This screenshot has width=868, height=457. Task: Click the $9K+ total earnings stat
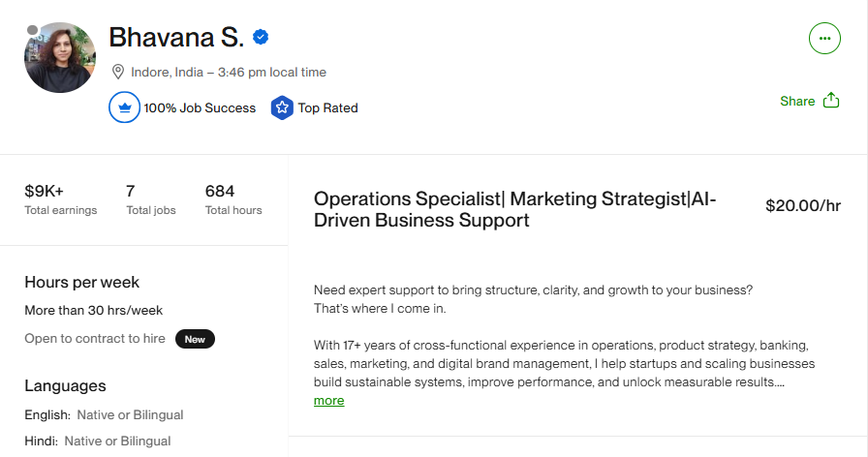(44, 191)
